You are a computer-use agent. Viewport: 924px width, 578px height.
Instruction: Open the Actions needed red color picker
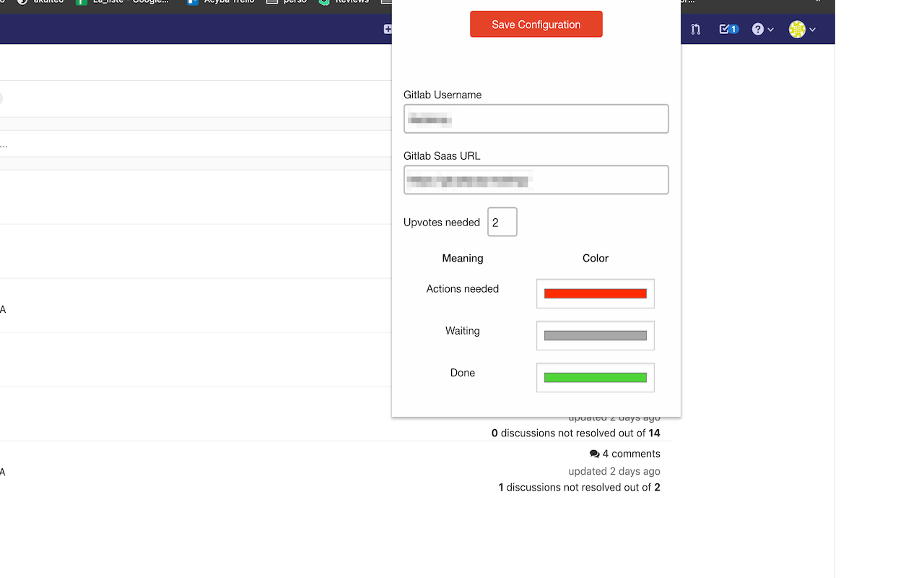coord(596,293)
